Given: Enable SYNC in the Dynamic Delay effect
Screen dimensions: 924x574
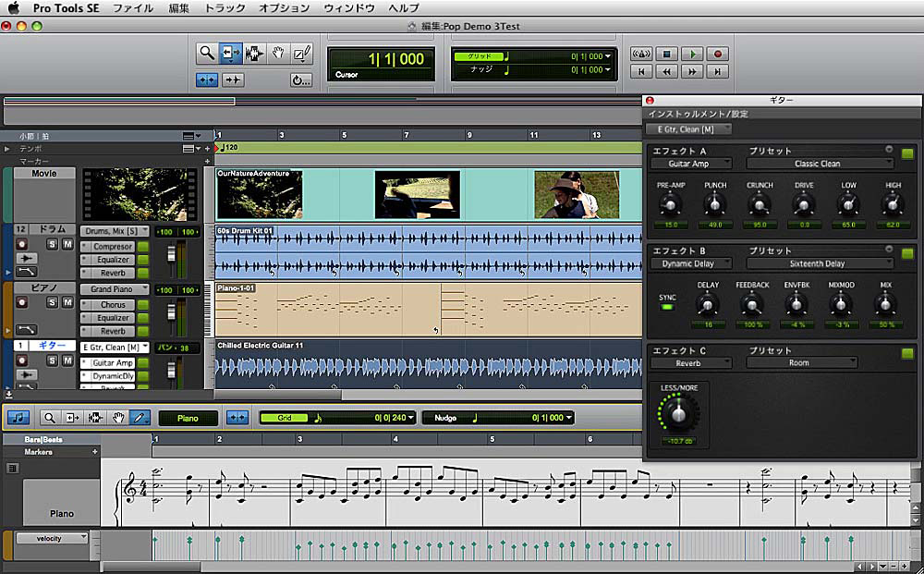Looking at the screenshot, I should 667,305.
